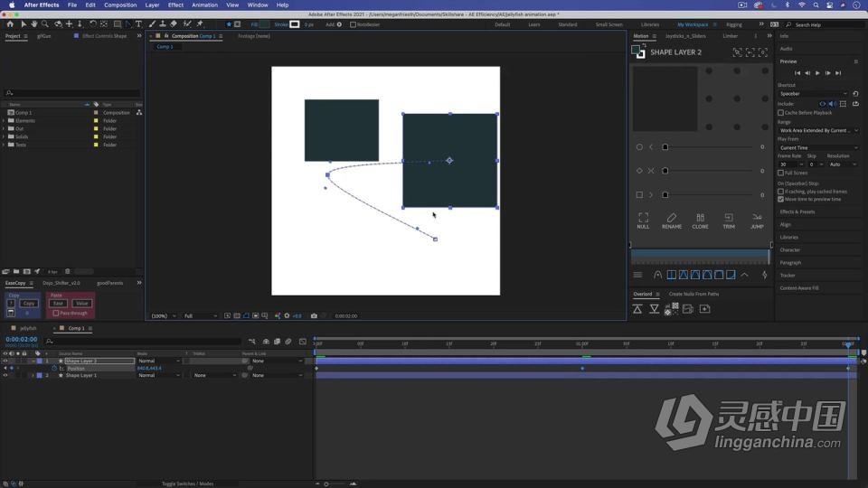Select the Selection arrow tool
Viewport: 868px width, 488px height.
(24, 24)
